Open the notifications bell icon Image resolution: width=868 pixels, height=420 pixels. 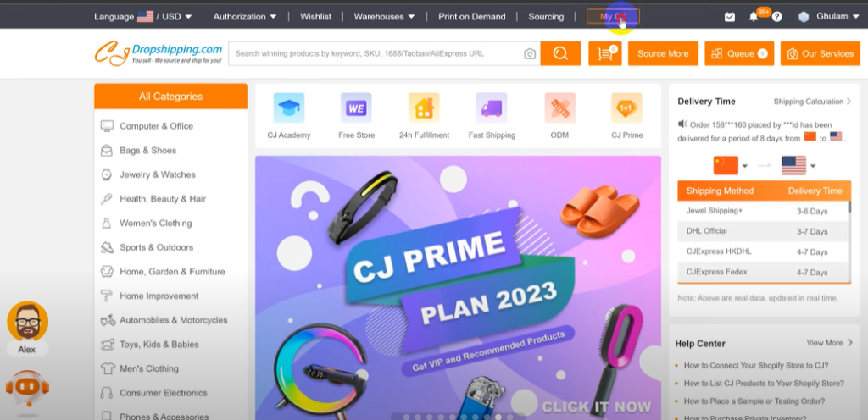(x=754, y=17)
